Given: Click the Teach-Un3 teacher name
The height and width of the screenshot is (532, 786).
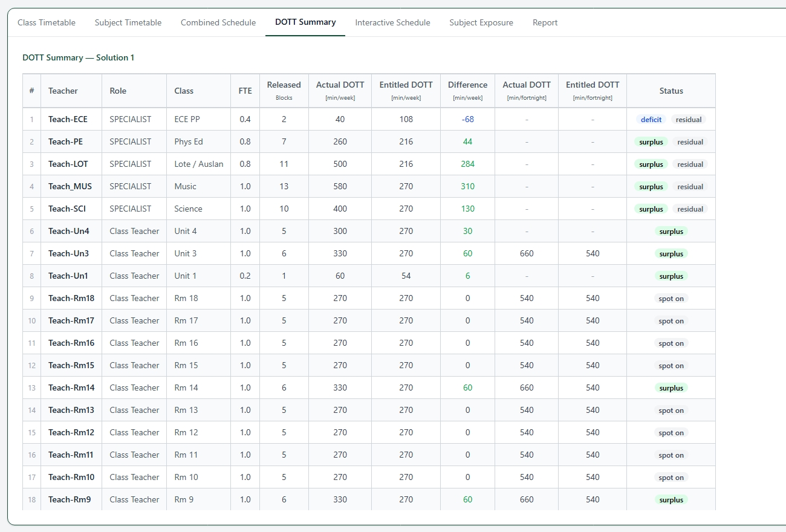Looking at the screenshot, I should 68,253.
